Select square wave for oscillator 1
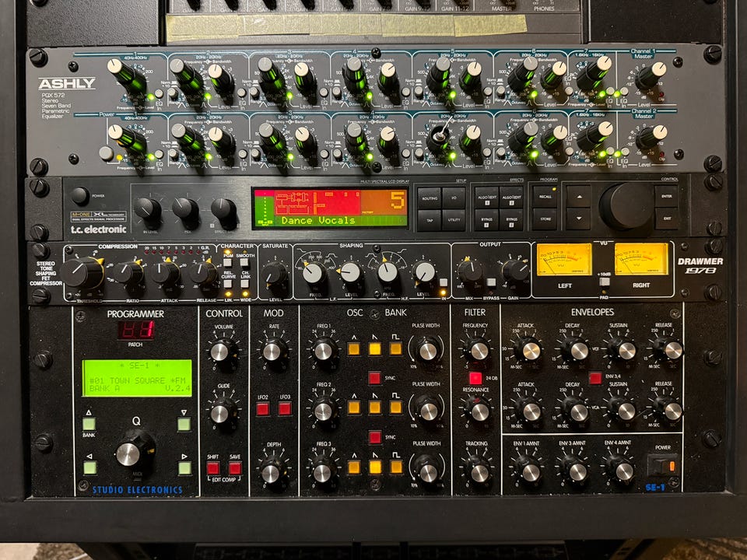This screenshot has height=560, width=747. coord(396,348)
